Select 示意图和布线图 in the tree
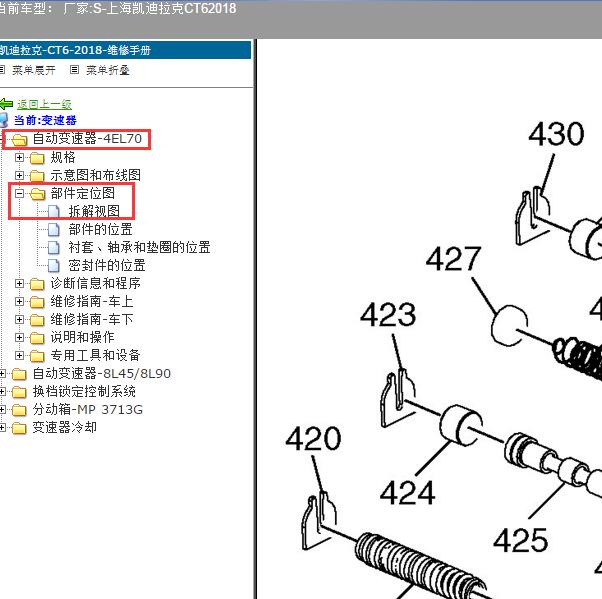602x599 pixels. coord(96,175)
